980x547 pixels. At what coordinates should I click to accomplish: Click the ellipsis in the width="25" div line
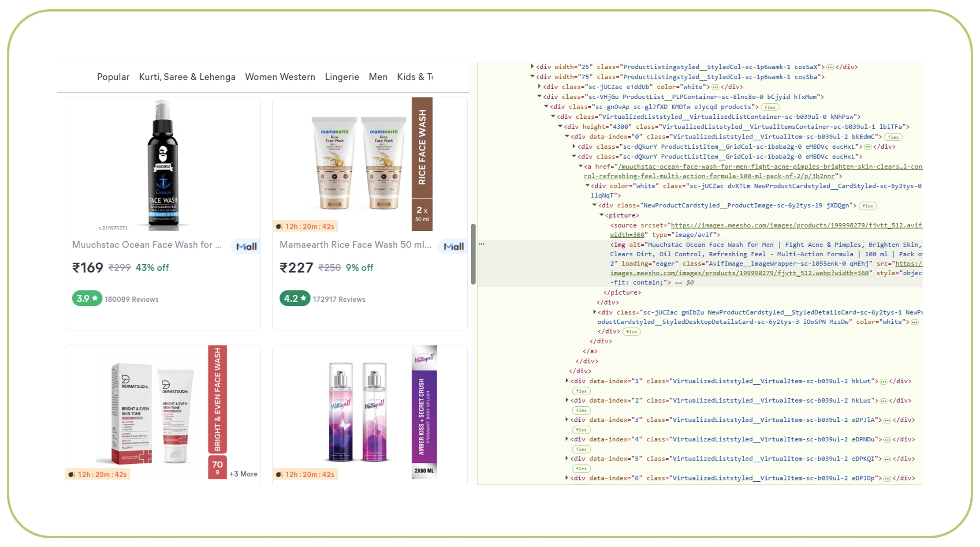pos(830,67)
